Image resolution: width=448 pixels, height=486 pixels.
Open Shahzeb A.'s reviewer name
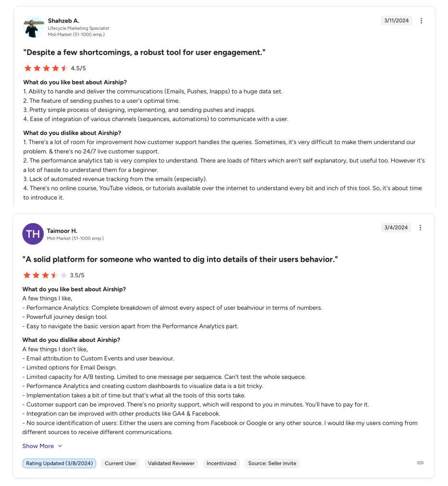(63, 21)
